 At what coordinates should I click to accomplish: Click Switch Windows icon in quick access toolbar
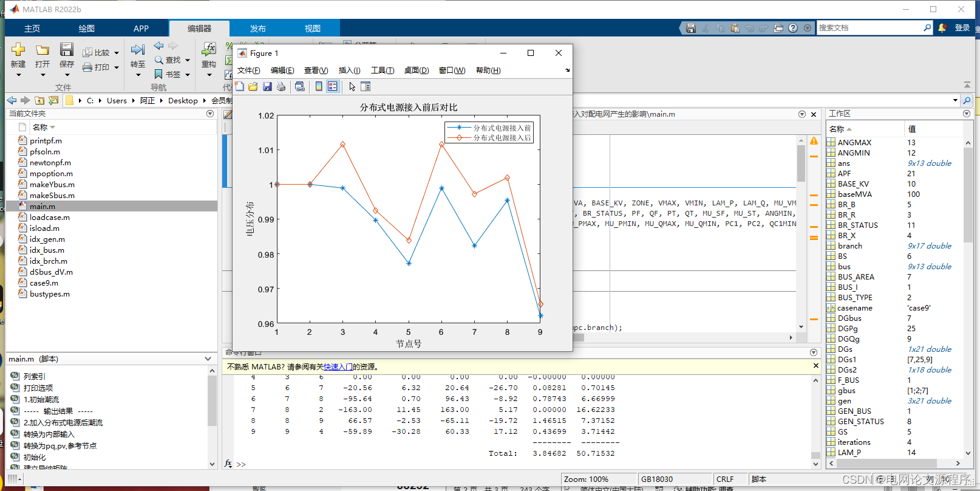pos(778,28)
